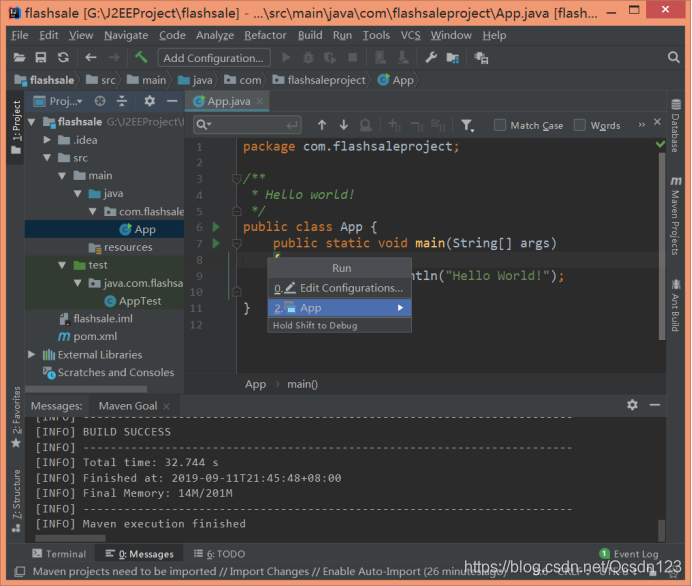Screen dimensions: 692x586
Task: Close the App.java tab
Action: 260,101
